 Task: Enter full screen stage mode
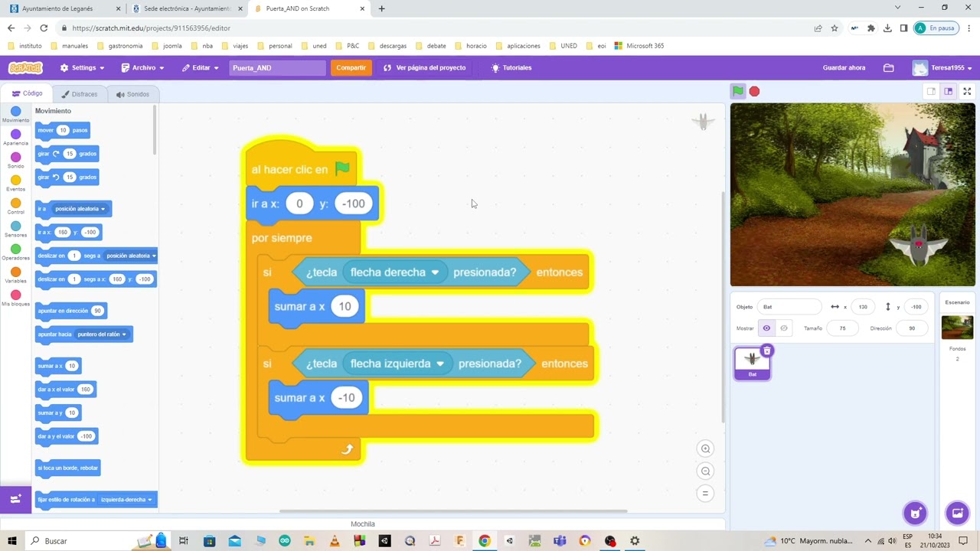click(x=967, y=91)
